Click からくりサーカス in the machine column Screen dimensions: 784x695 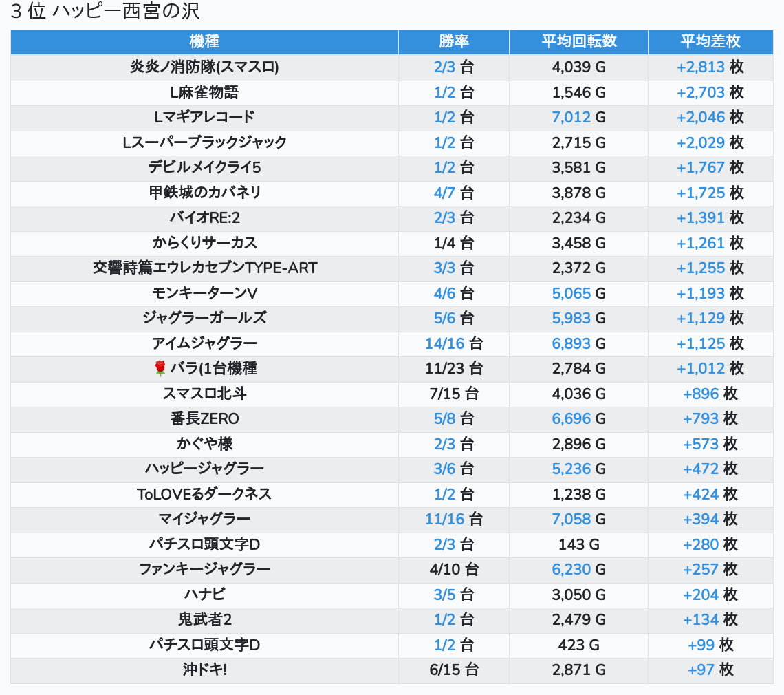point(204,243)
